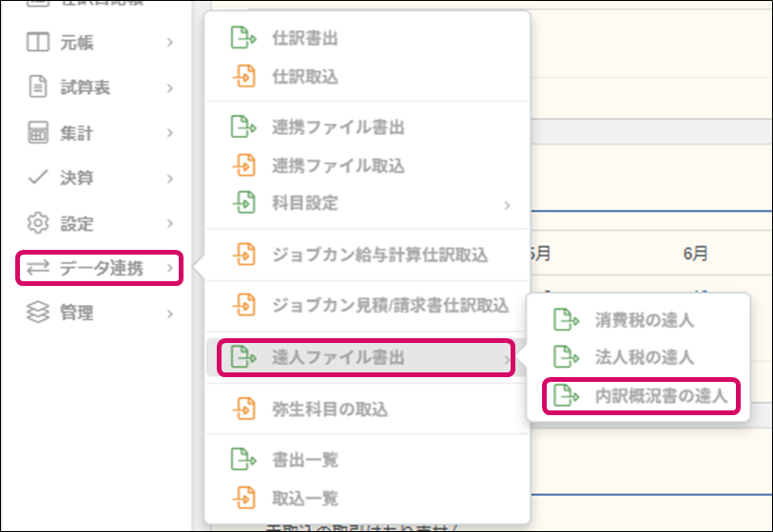Click the import icon beside 連携ファイル取込
773x532 pixels.
point(243,165)
